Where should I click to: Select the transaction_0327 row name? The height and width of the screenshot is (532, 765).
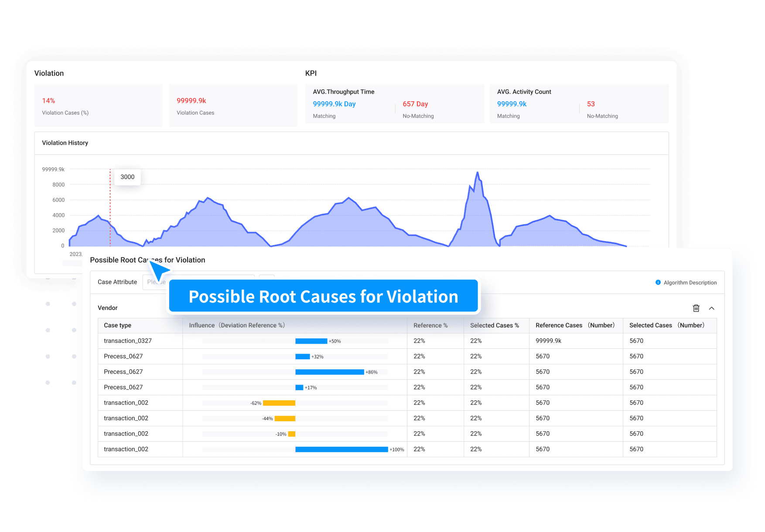[128, 341]
